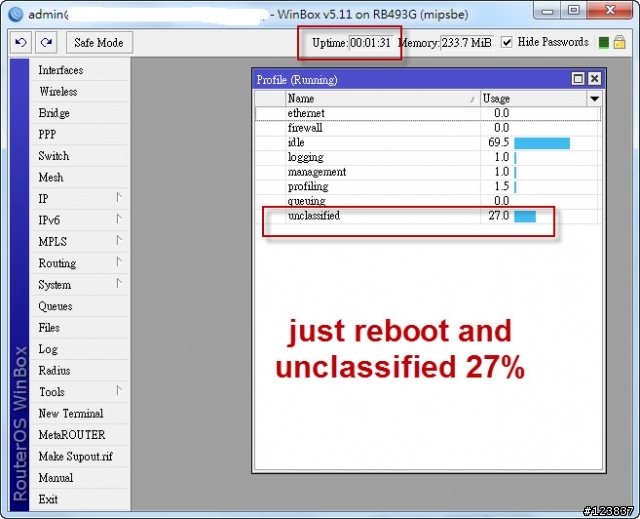Open Profile column dropdown arrow
Viewport: 640px width, 519px height.
[x=594, y=99]
